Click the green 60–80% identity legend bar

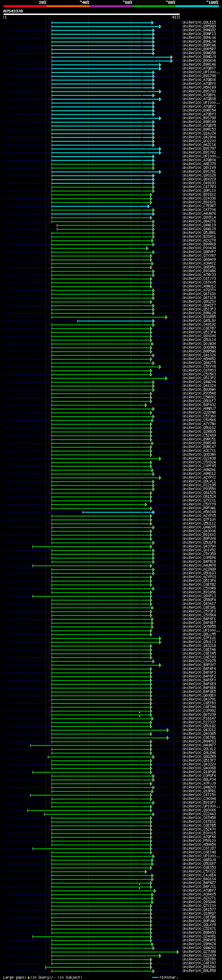tap(154, 6)
